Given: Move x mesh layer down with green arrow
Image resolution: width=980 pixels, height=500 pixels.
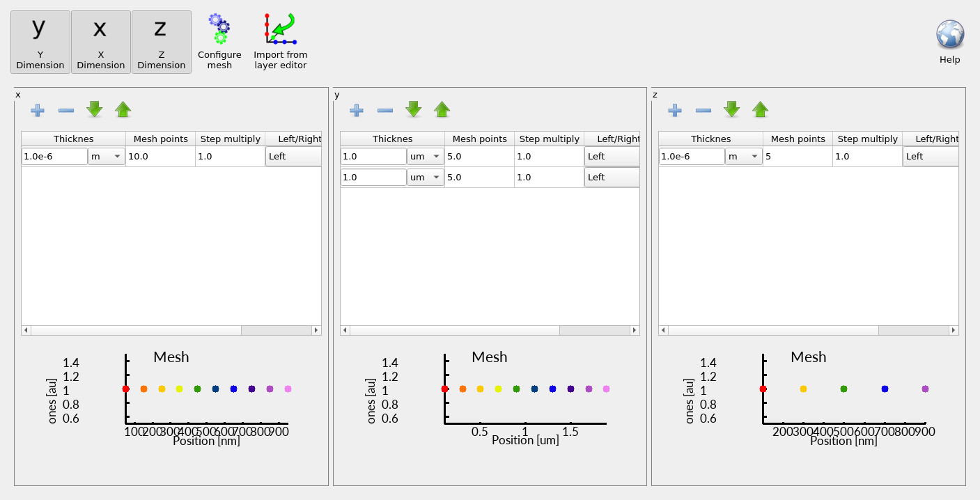Looking at the screenshot, I should [x=95, y=109].
